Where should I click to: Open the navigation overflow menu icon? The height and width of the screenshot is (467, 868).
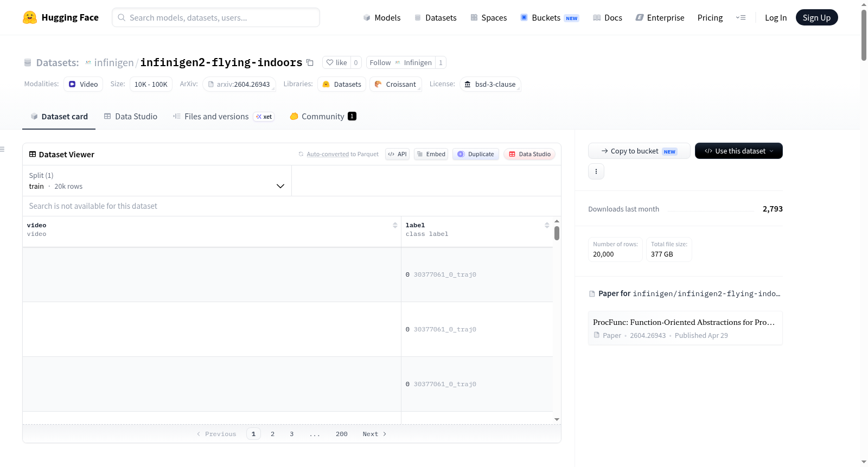pos(741,17)
